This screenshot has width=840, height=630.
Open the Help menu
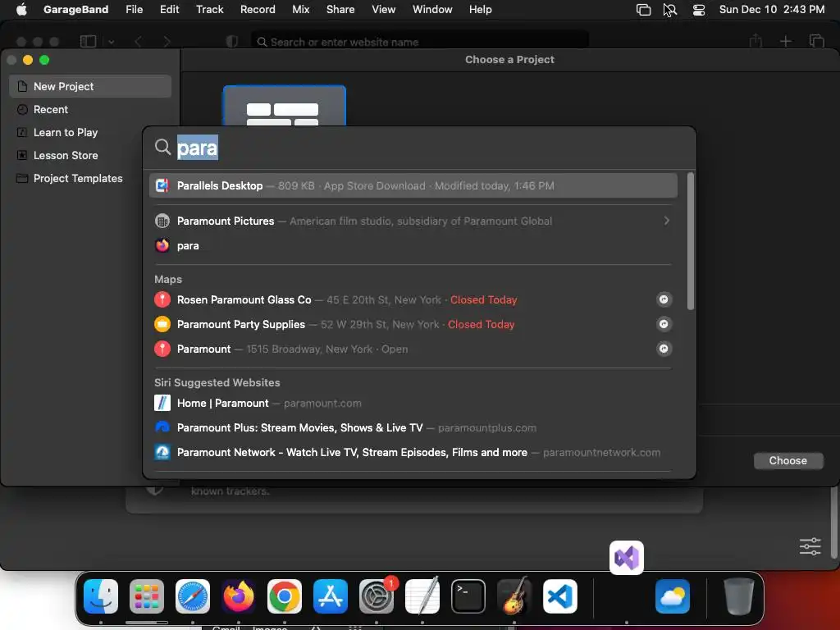point(480,9)
